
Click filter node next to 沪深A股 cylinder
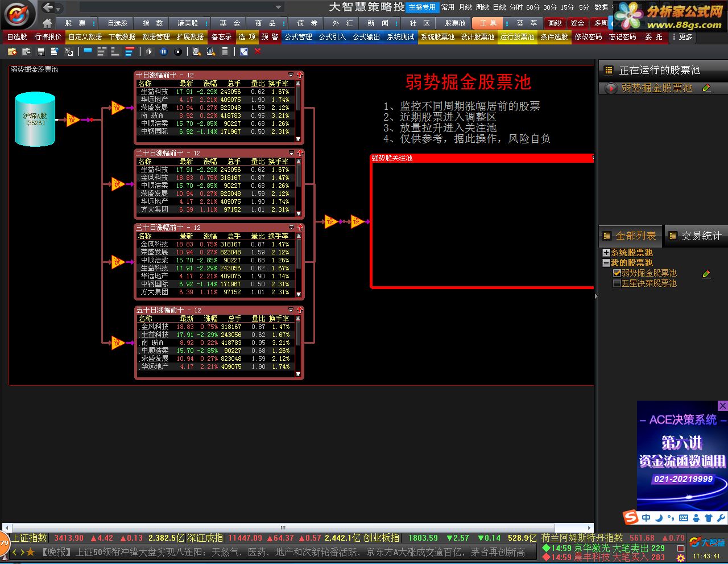coord(72,120)
